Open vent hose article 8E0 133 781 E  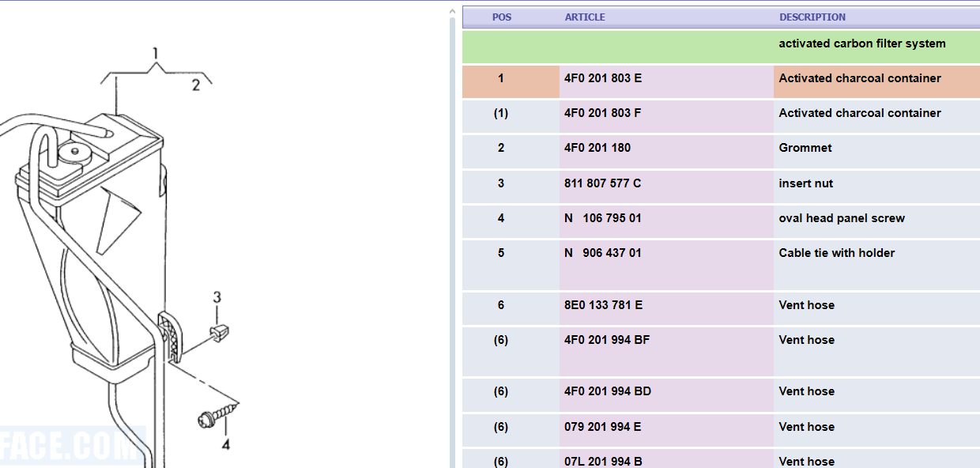603,305
